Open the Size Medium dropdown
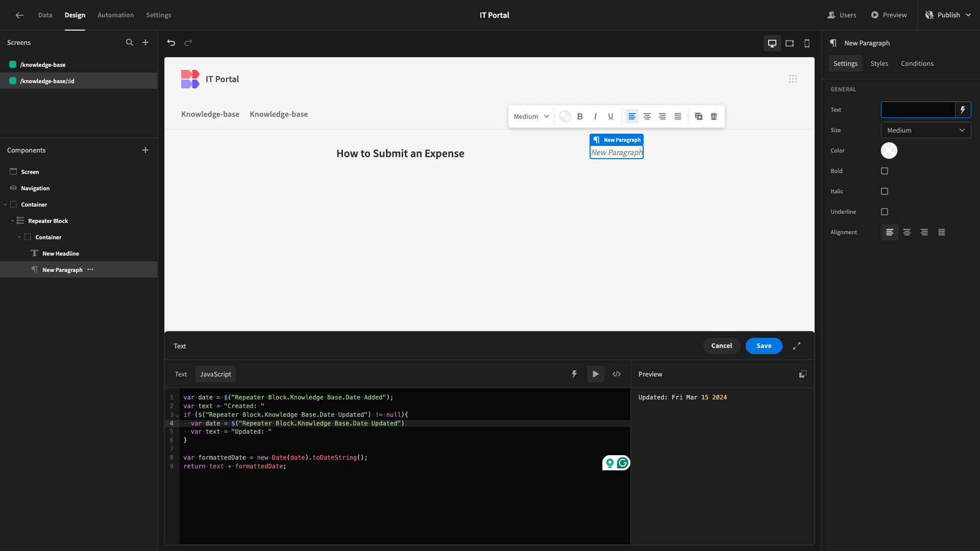The image size is (980, 551). tap(926, 130)
